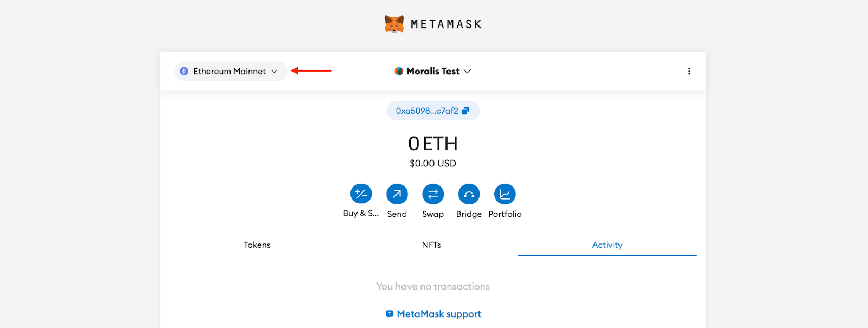Click the Bridge icon
This screenshot has height=328, width=868.
[x=468, y=195]
